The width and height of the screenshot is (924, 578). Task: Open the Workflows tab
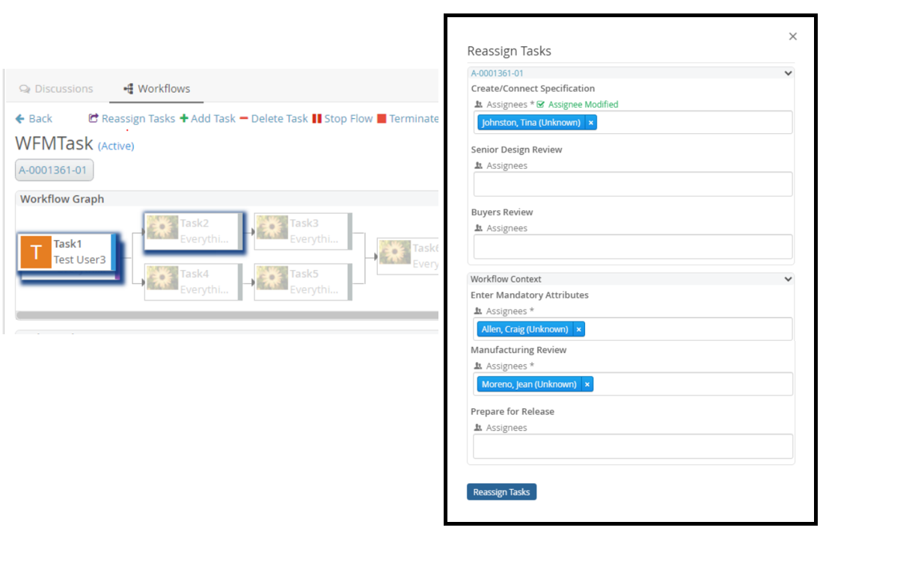click(x=156, y=88)
